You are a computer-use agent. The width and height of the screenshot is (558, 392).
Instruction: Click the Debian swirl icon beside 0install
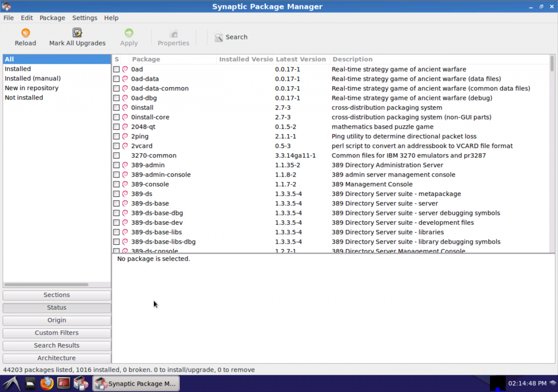pyautogui.click(x=125, y=108)
